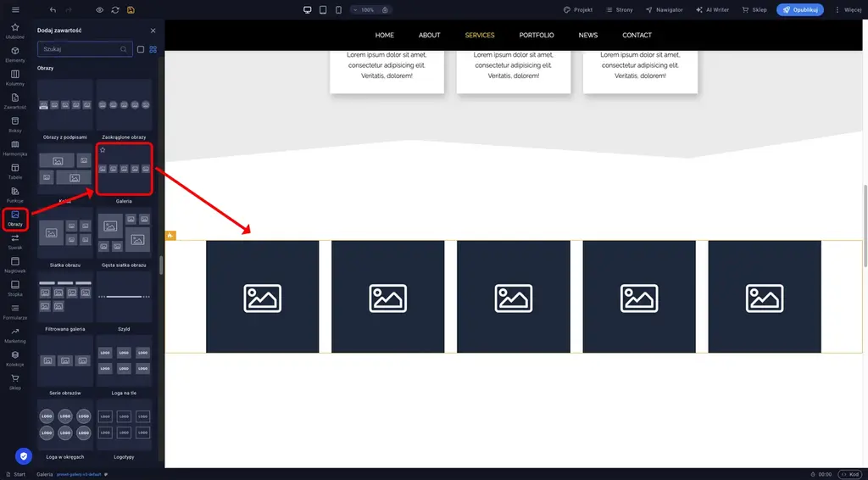Viewport: 868px width, 480px height.
Task: Add the Filtrowana galeria preset
Action: pyautogui.click(x=65, y=297)
